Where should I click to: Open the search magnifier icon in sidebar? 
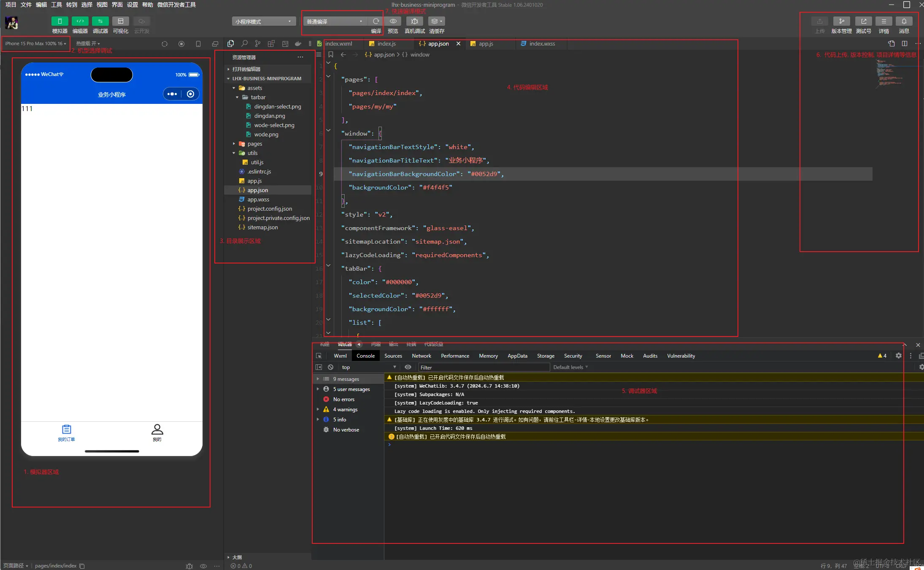(x=244, y=43)
